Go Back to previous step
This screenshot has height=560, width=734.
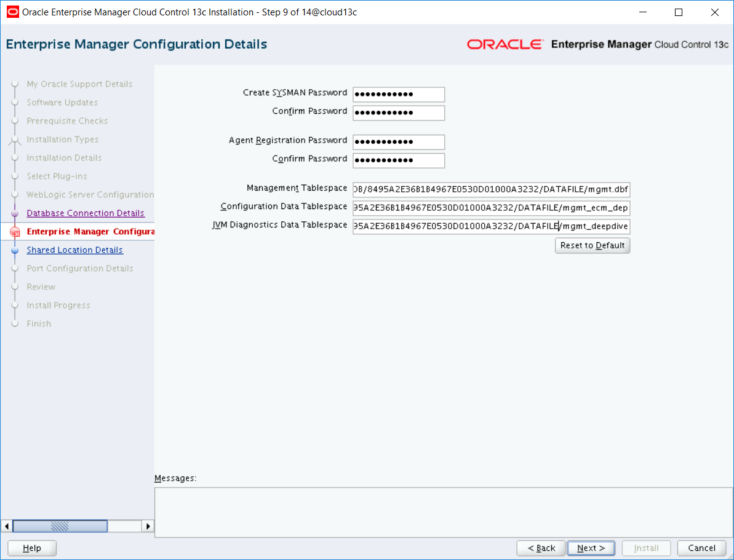(541, 548)
